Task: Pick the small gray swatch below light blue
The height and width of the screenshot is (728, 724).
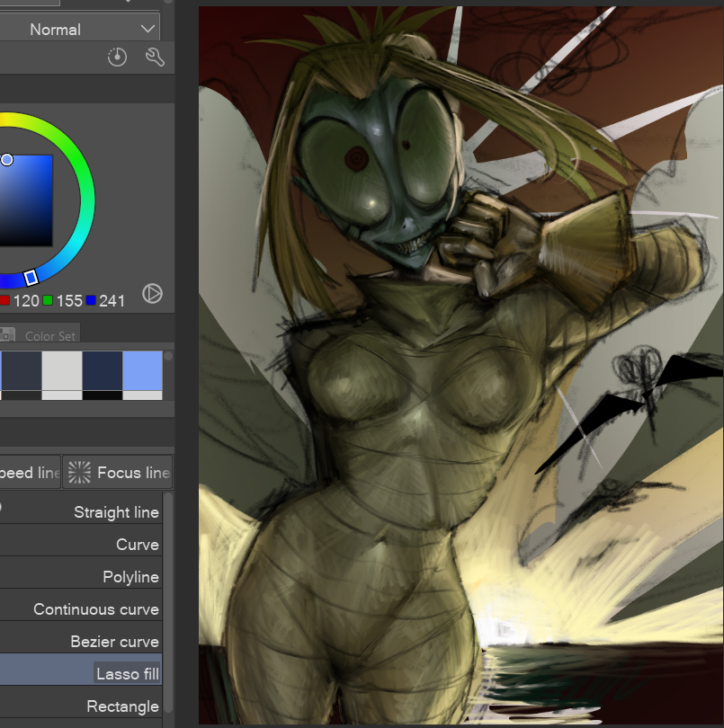Action: tap(143, 395)
